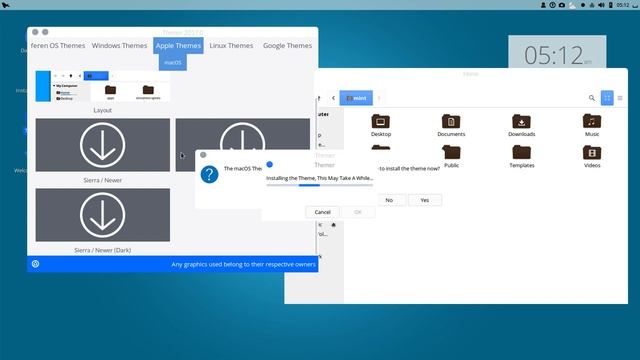The image size is (640, 360).
Task: Download the Sierra / Newer (Dark) theme
Action: (102, 215)
